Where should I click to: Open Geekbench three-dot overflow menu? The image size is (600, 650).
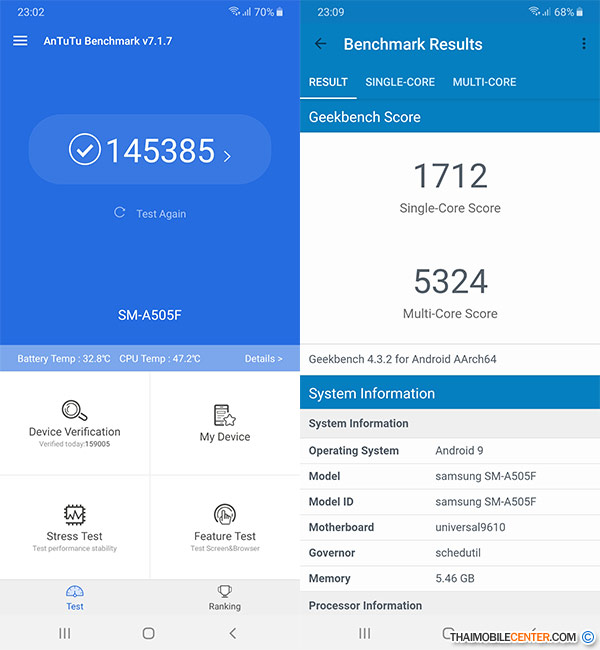click(x=584, y=44)
